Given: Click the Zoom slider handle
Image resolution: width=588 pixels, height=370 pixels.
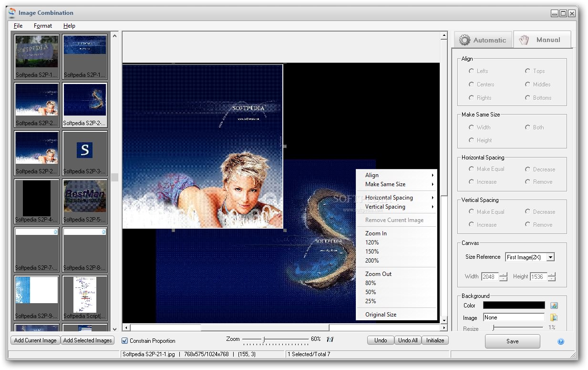Looking at the screenshot, I should tap(264, 339).
